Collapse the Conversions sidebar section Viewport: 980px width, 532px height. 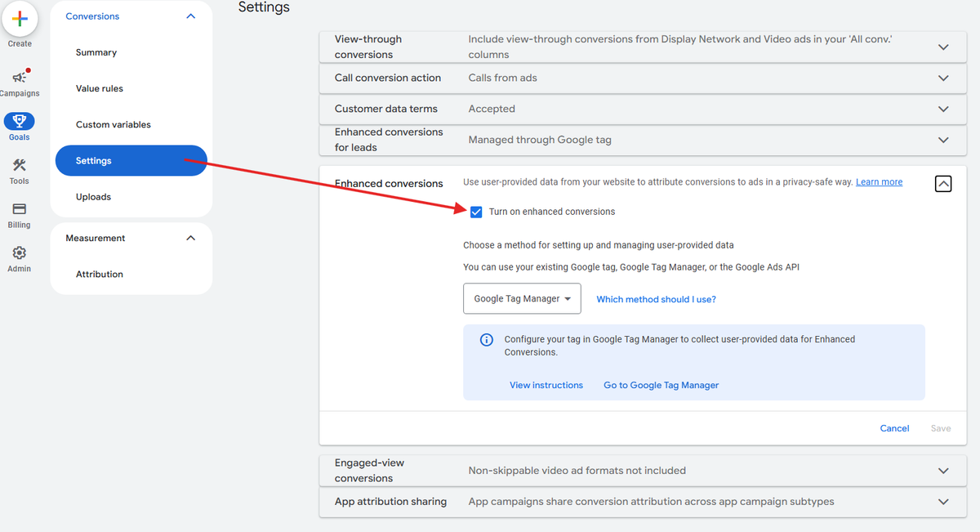[191, 16]
